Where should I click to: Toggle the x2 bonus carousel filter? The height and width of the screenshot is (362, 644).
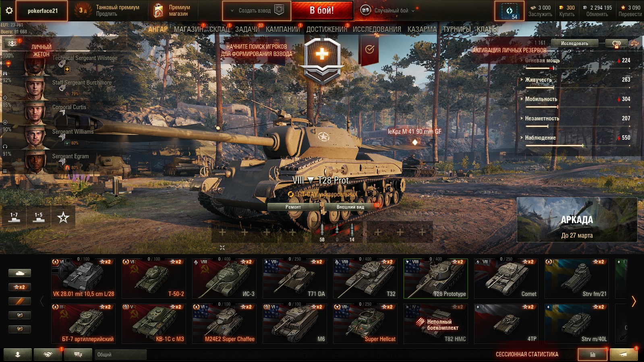click(x=19, y=287)
